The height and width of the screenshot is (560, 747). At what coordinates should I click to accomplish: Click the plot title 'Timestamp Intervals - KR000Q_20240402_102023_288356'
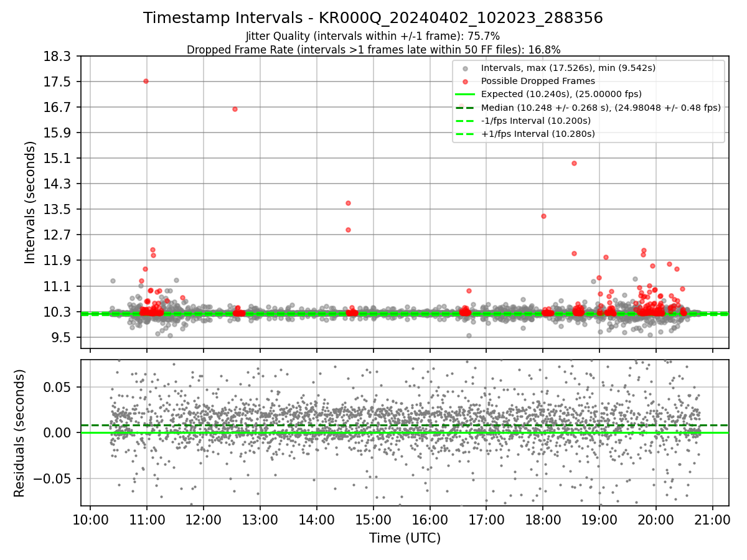pos(373,18)
